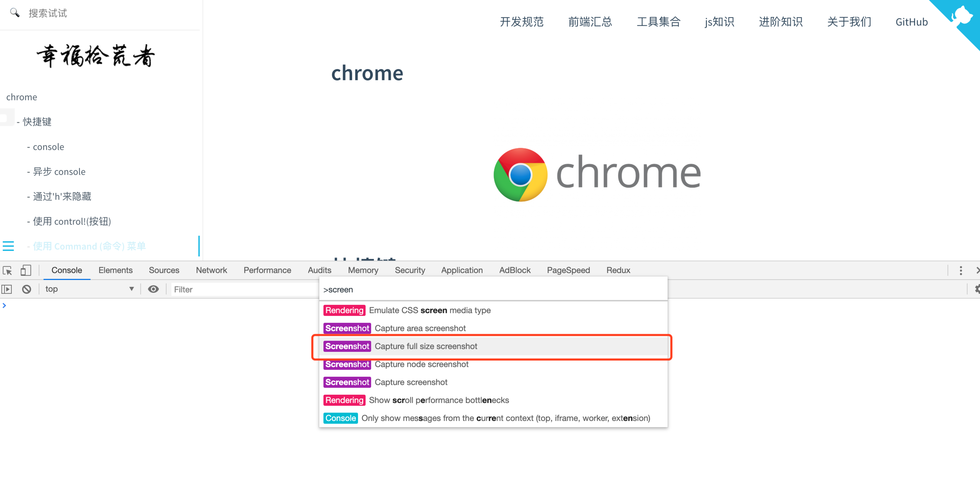Select Capture full size screenshot command
Image resolution: width=980 pixels, height=497 pixels.
pos(426,346)
